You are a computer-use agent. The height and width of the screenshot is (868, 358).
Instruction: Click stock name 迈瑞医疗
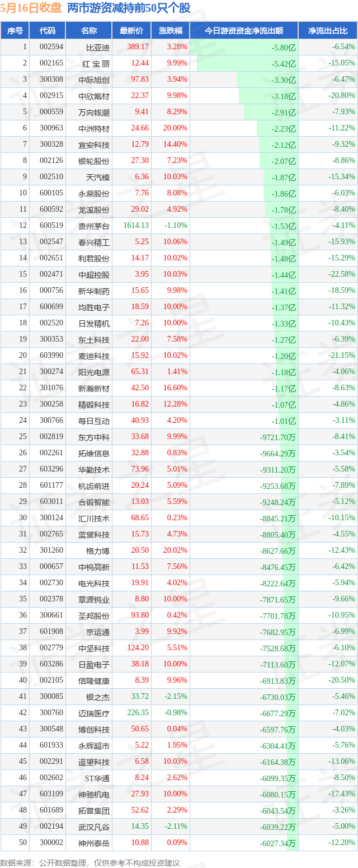pos(94,713)
